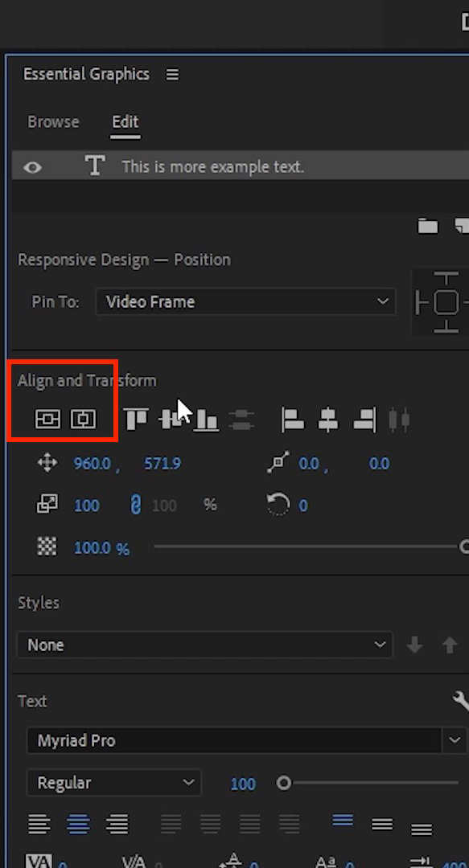
Task: Bottom align the text vertically
Action: 422,829
